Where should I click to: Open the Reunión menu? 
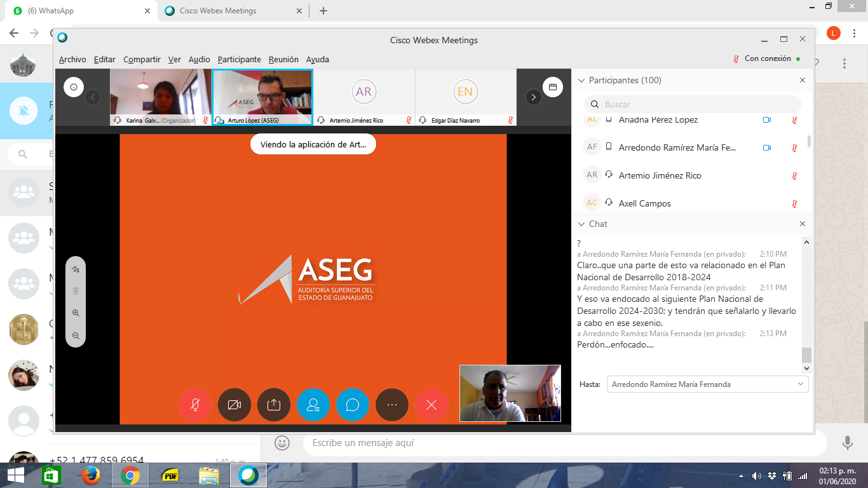(283, 59)
